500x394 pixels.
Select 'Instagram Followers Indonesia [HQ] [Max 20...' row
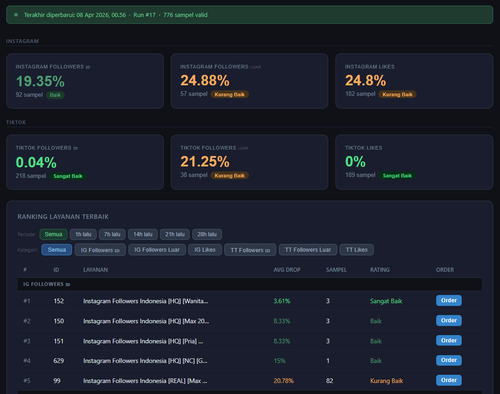point(250,321)
